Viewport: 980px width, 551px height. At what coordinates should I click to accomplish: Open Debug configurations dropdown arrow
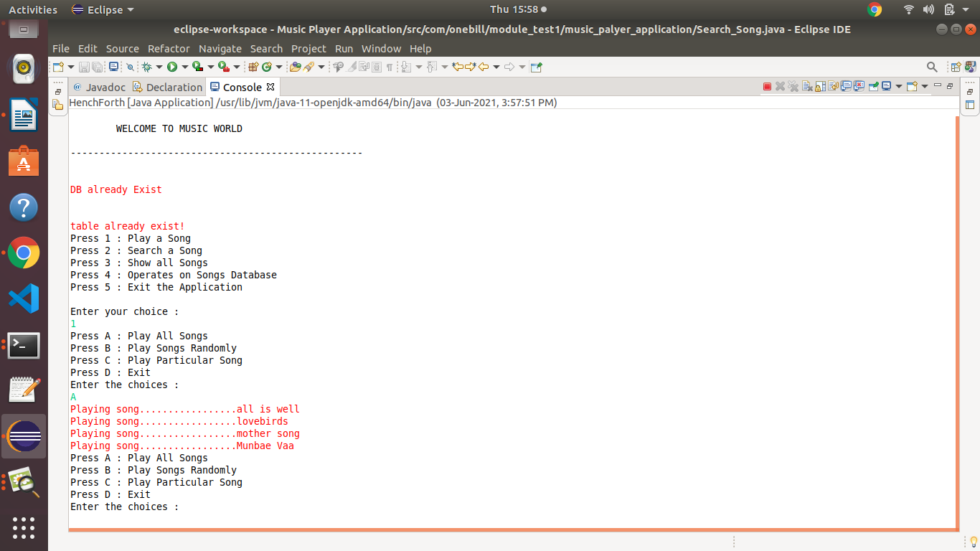pyautogui.click(x=159, y=67)
